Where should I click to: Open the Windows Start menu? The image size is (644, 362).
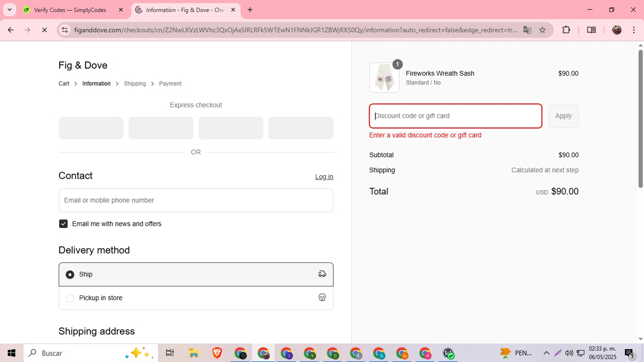point(12,353)
